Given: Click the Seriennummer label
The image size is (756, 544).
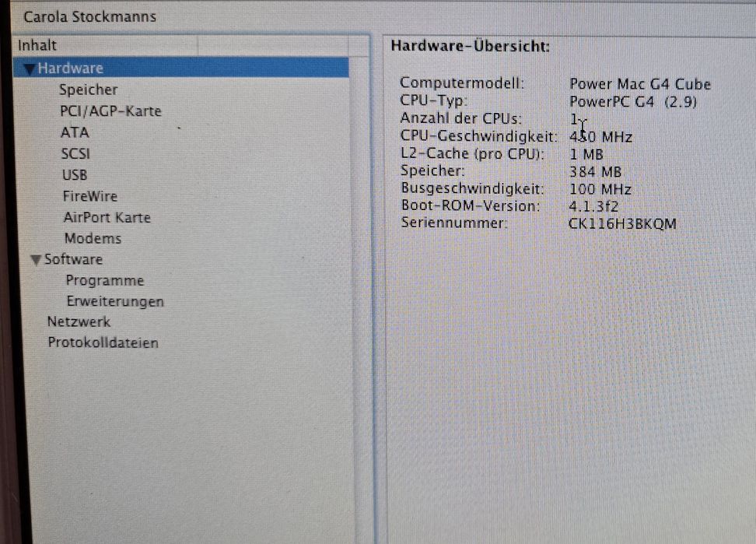Looking at the screenshot, I should click(x=453, y=223).
